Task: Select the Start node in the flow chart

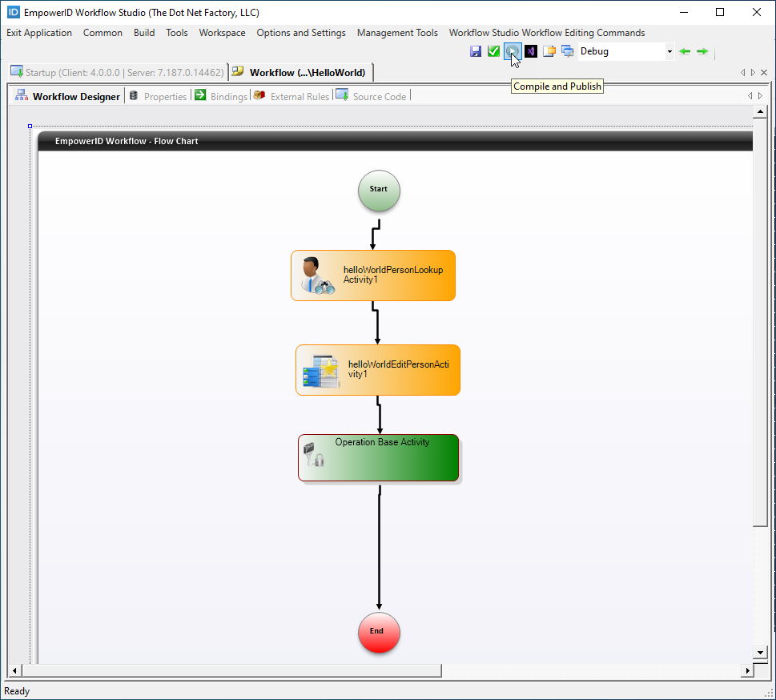Action: [378, 191]
